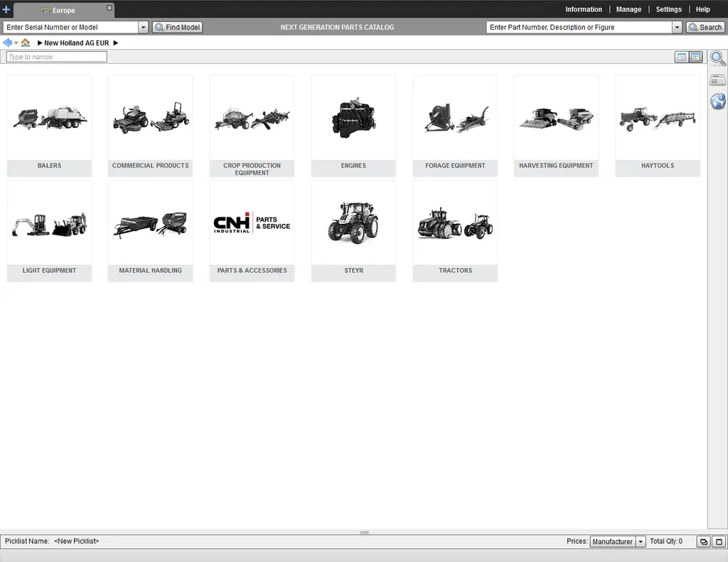Expand the serial number or model dropdown
Viewport: 728px width, 562px height.
pos(143,28)
